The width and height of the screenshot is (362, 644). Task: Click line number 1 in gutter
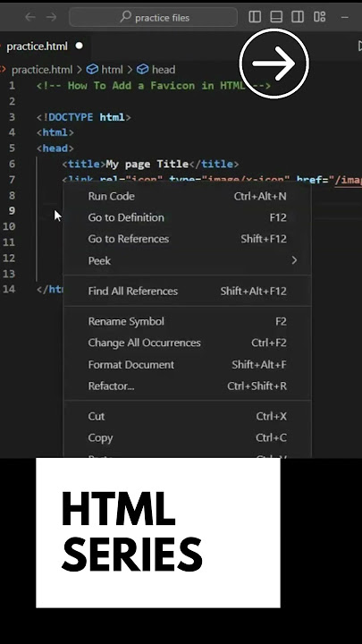tap(12, 86)
